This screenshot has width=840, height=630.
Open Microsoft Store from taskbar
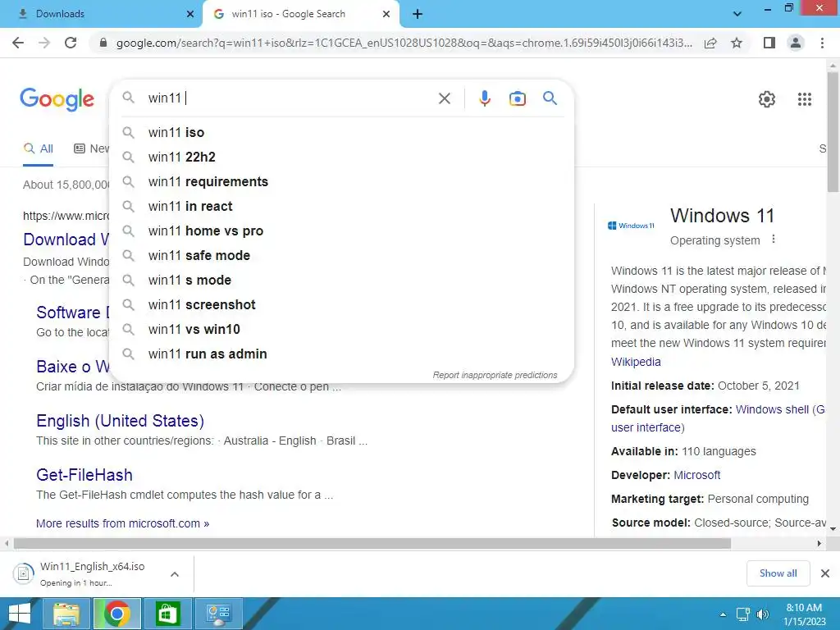(167, 614)
